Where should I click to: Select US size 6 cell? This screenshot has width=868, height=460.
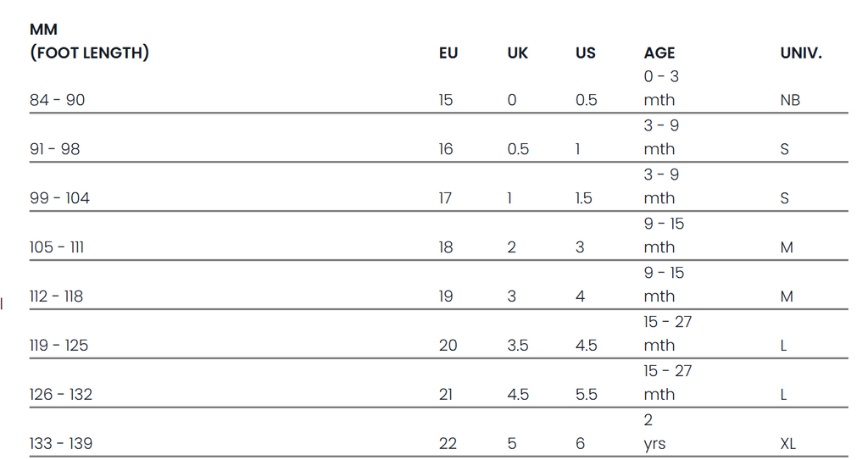click(580, 444)
